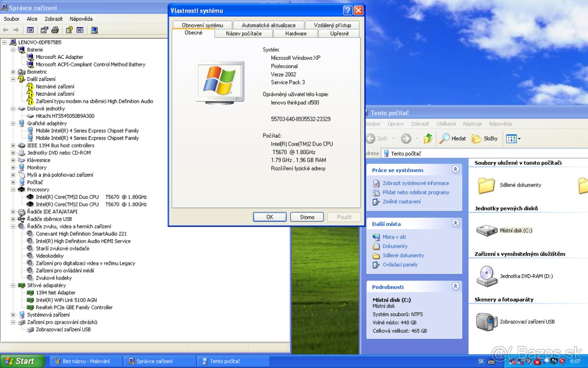This screenshot has height=368, width=588.
Task: Click inside the Adresa address bar
Action: pos(426,153)
